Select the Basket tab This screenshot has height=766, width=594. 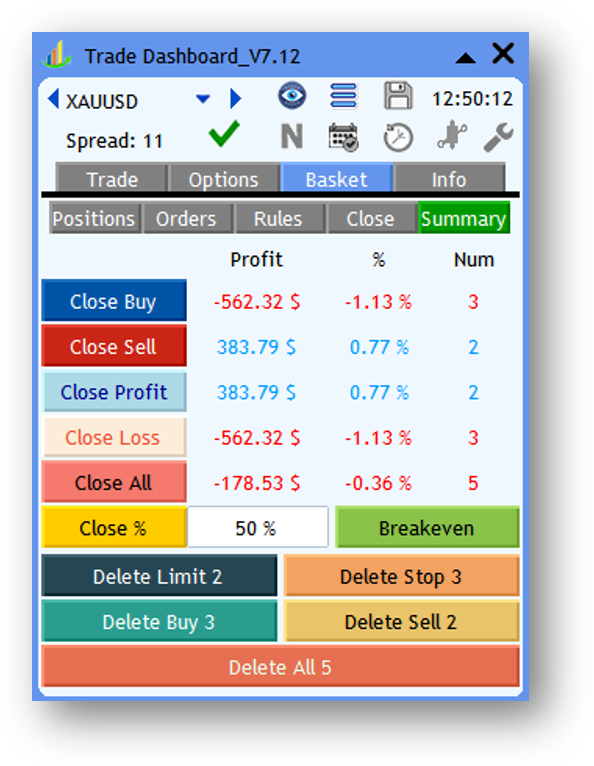(x=337, y=179)
